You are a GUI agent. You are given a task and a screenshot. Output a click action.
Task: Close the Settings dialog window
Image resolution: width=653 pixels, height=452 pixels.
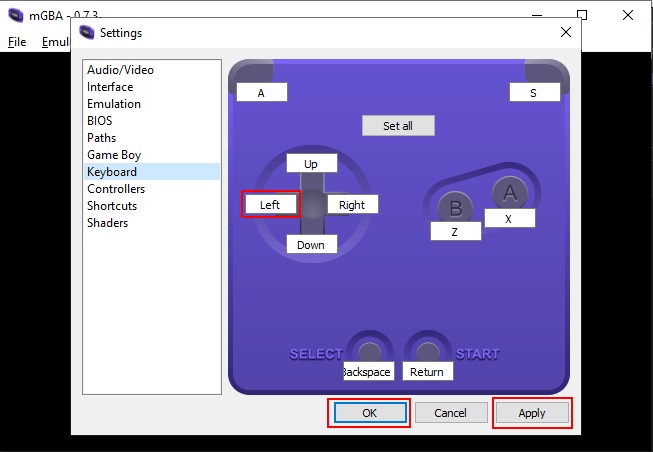(566, 32)
